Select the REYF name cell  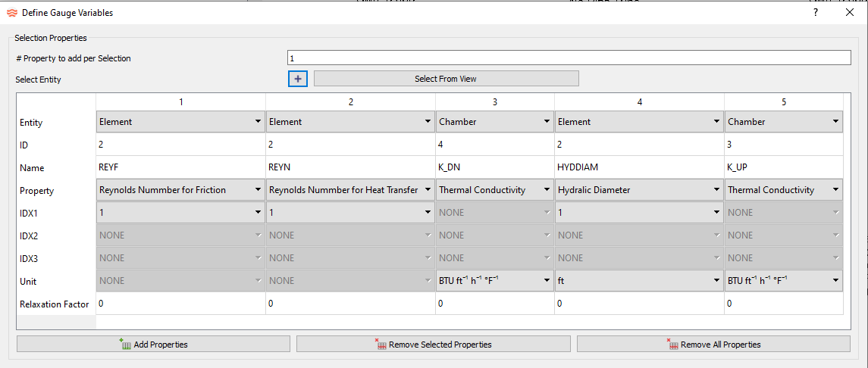(180, 168)
